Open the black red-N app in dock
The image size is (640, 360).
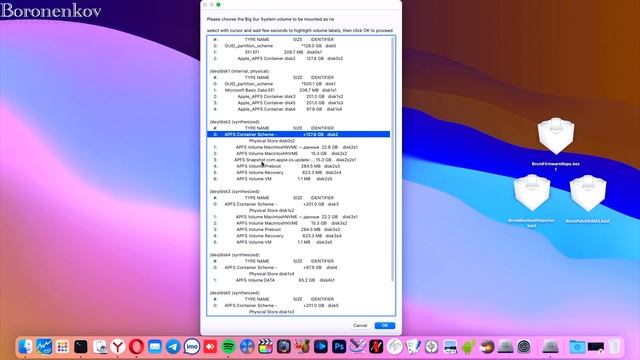click(376, 347)
